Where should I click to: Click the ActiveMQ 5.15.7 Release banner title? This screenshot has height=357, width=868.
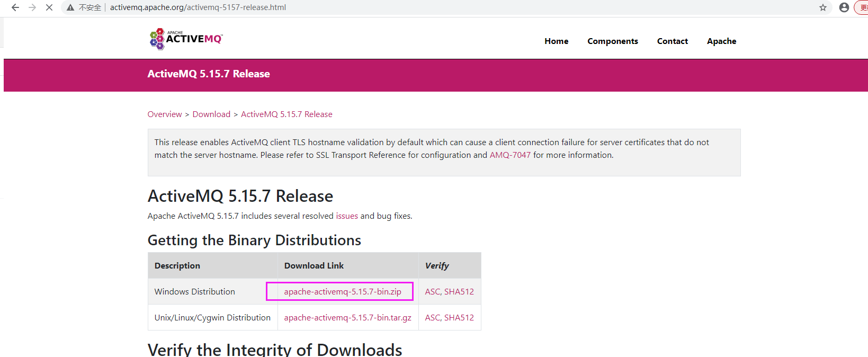click(x=209, y=74)
